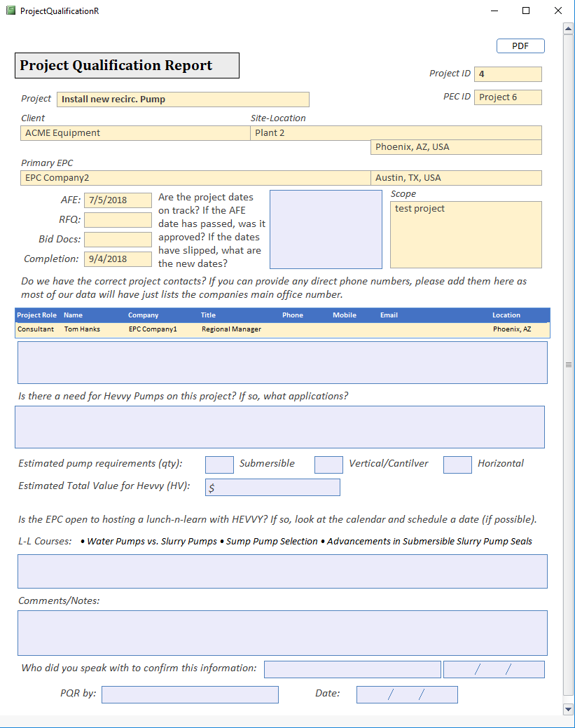The height and width of the screenshot is (728, 575).
Task: Minimize the ProjectQualificationR window
Action: [x=494, y=11]
